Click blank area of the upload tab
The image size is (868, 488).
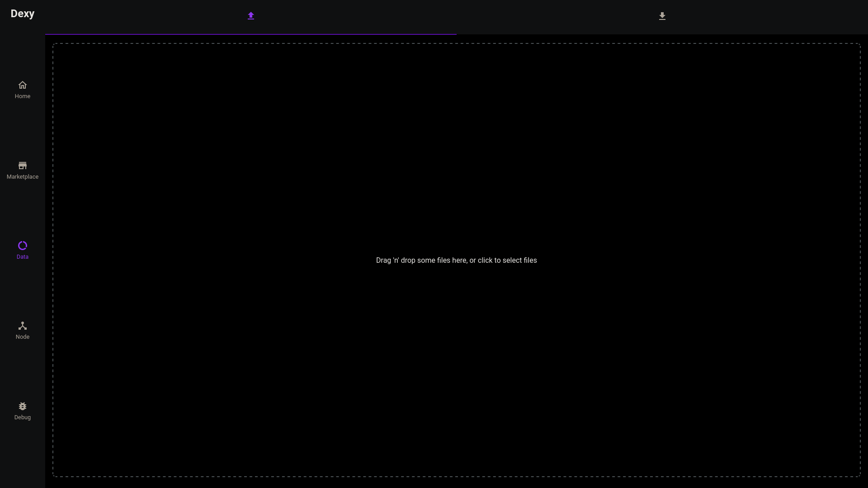pyautogui.click(x=136, y=16)
